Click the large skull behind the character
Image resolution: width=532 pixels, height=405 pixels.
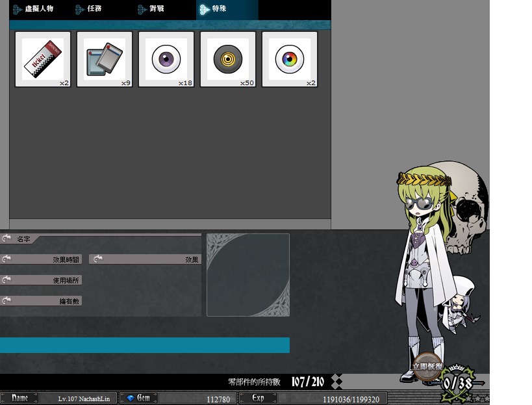pos(468,208)
